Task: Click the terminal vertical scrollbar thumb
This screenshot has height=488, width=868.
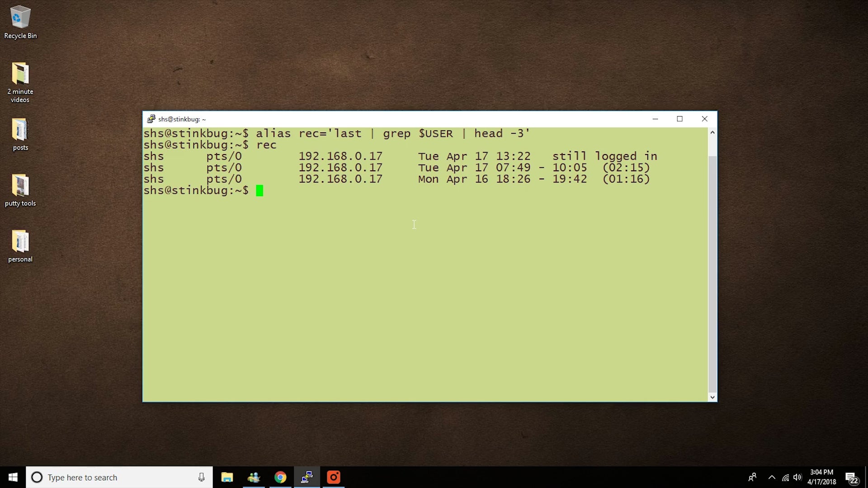Action: [712, 274]
